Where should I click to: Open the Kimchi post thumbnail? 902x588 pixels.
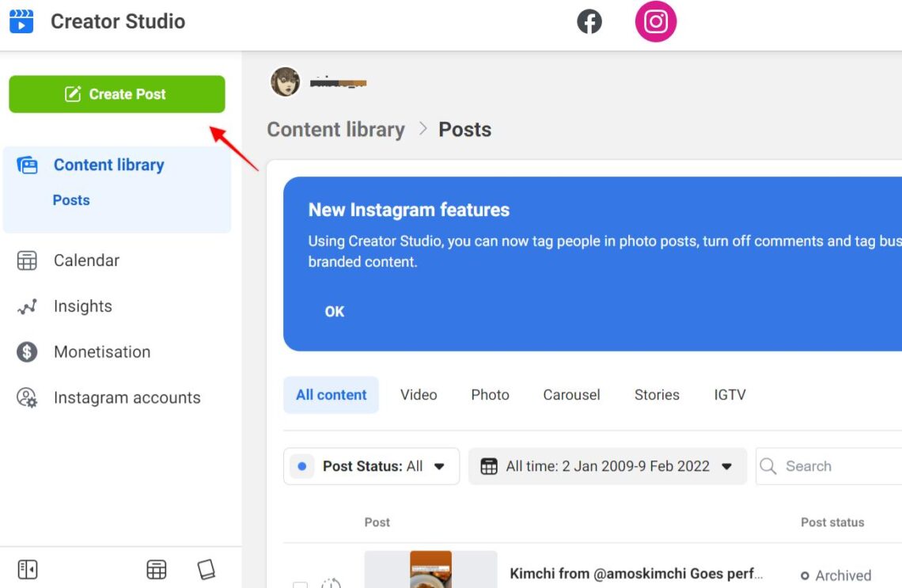click(x=430, y=571)
